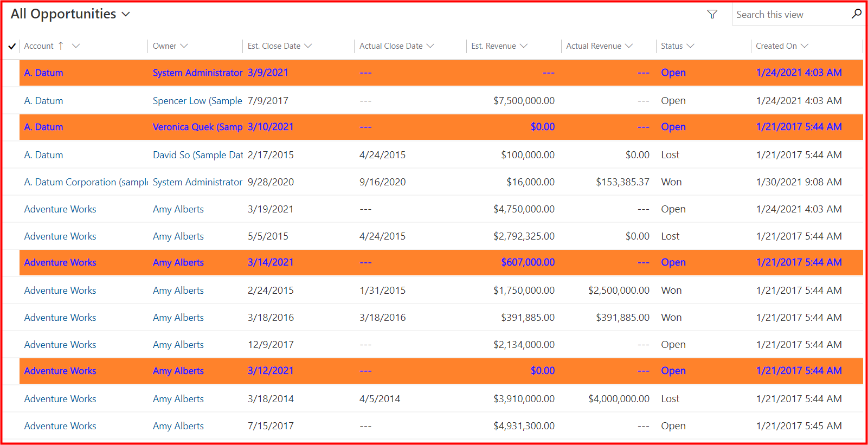This screenshot has width=868, height=445.
Task: Open owner Spencer Low (Sample link
Action: [x=197, y=101]
